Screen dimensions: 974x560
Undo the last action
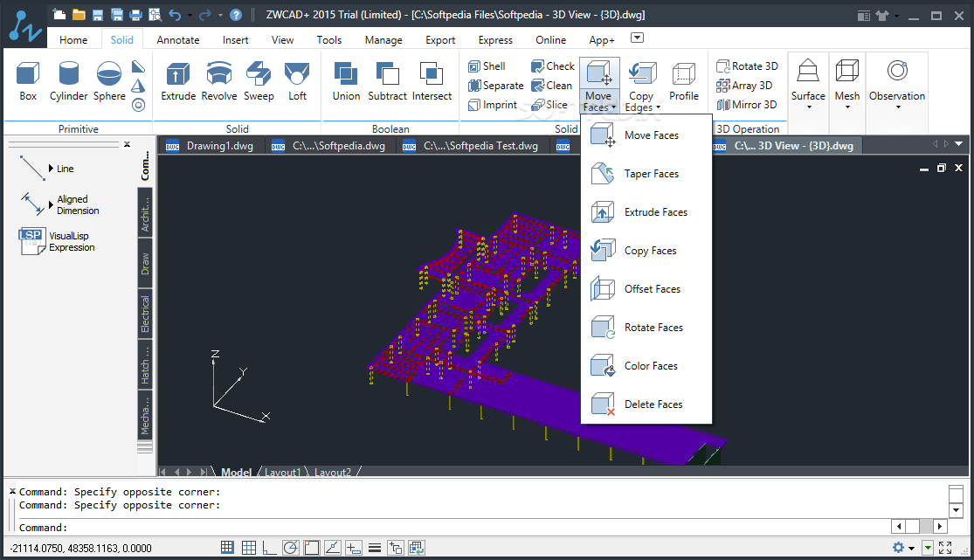[175, 14]
